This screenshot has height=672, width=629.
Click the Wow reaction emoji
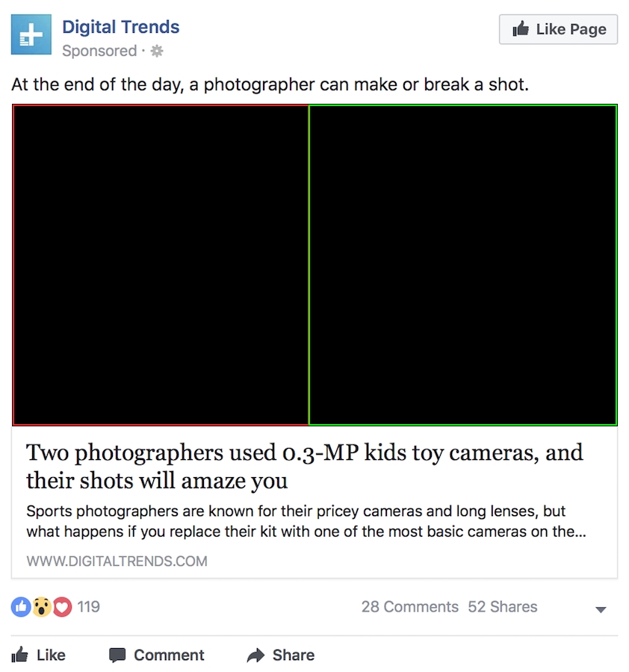coord(42,607)
